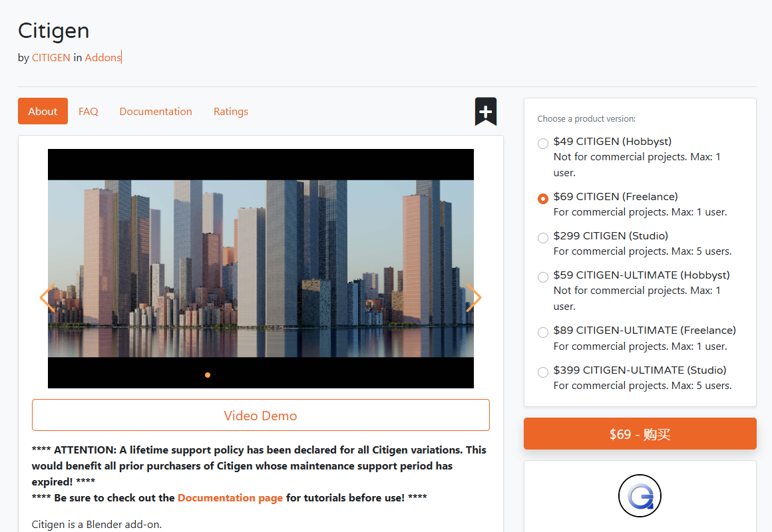Click the city skyline preview image
Screen dimensions: 772x532
coord(261,269)
